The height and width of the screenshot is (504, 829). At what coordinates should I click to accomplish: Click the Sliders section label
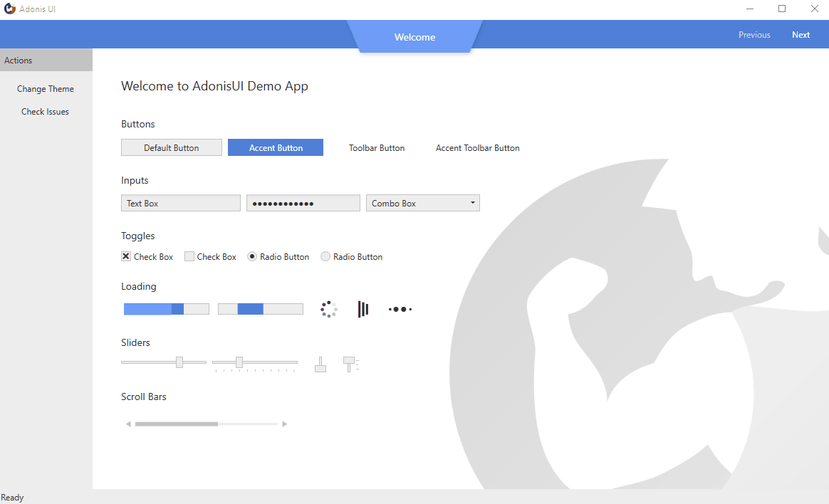(135, 342)
